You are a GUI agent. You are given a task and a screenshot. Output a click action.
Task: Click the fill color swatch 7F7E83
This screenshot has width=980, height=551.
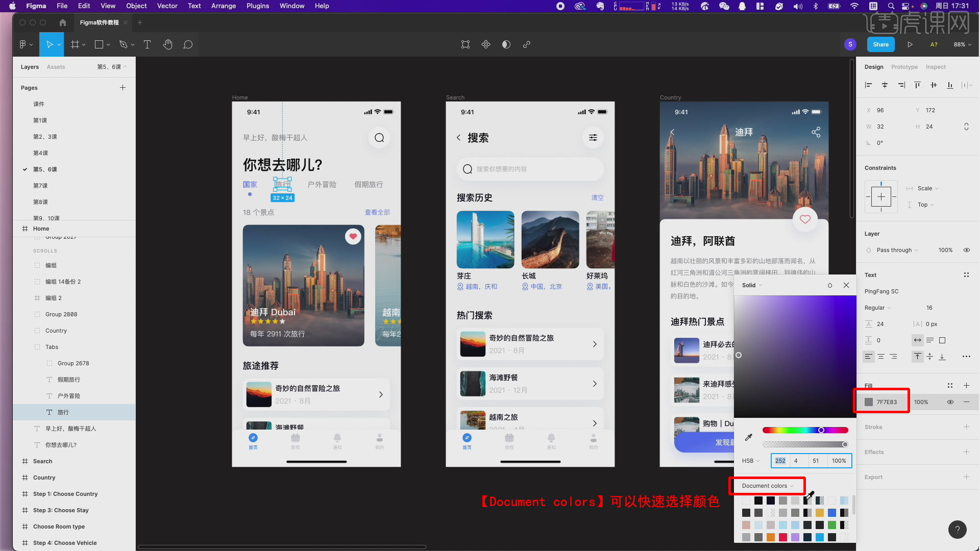[x=868, y=402]
